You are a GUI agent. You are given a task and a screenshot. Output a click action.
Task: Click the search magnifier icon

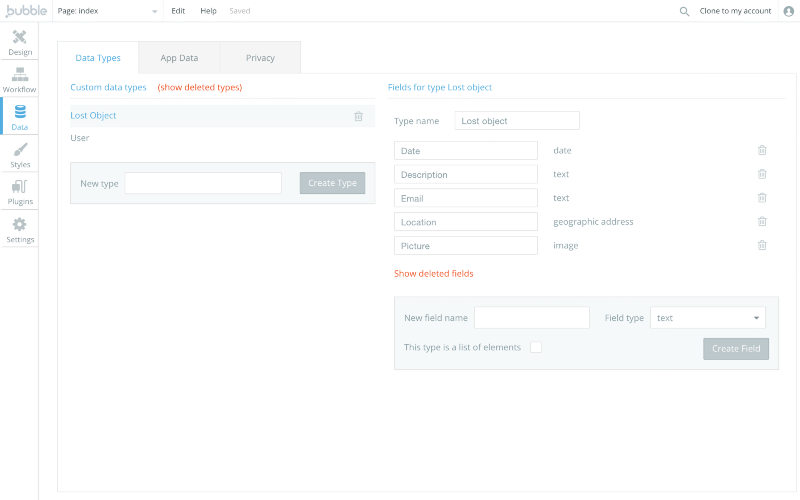click(x=684, y=11)
